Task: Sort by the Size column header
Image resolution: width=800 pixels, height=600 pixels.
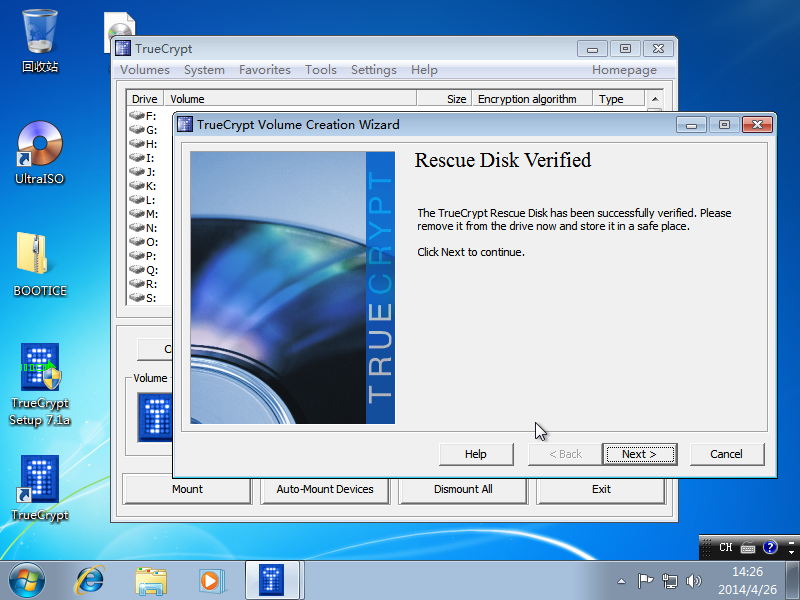Action: (444, 99)
